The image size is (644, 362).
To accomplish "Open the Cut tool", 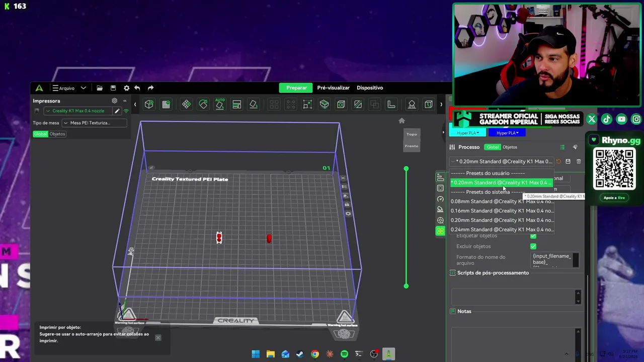I will click(x=325, y=104).
